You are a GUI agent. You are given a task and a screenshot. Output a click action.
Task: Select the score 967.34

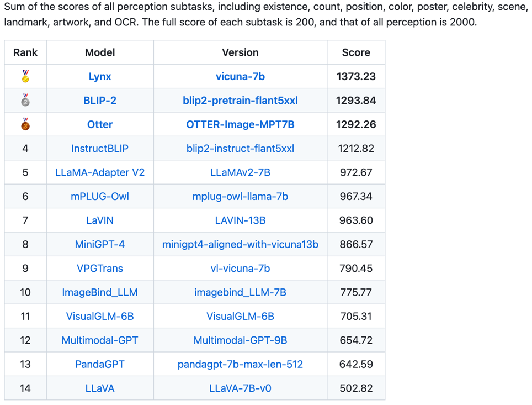[356, 196]
